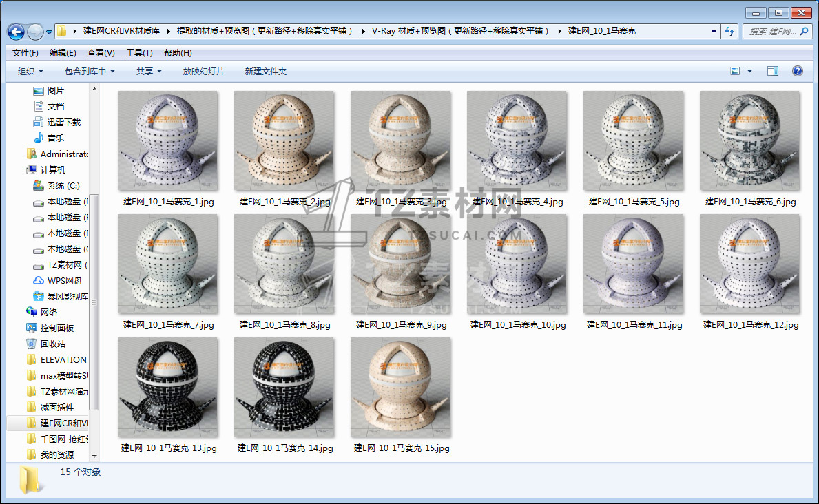Click the 回收站 recycle bin icon
Screen dimensions: 819x504
coord(31,344)
